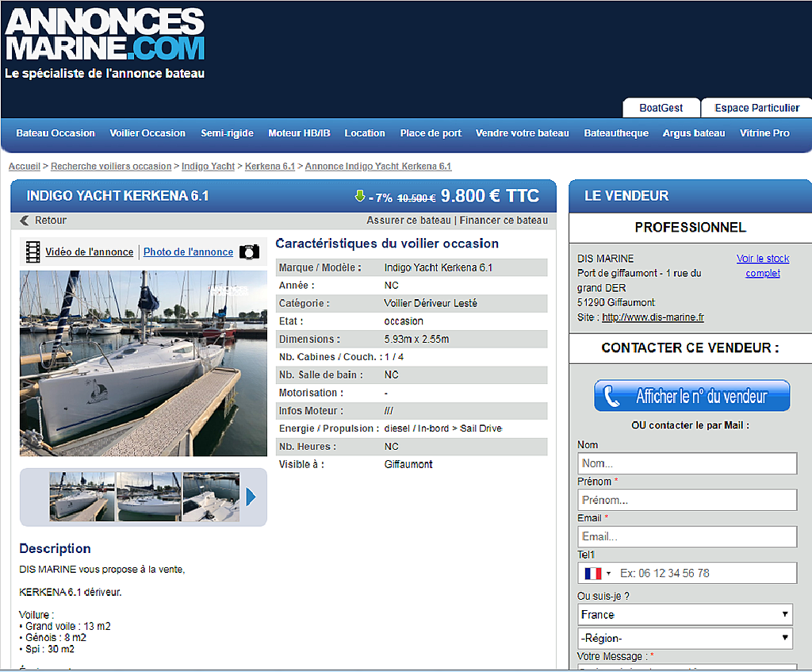Viewport: 812px width, 672px height.
Task: Click the Kerkena 6.1 breadcrumb link
Action: tap(270, 167)
